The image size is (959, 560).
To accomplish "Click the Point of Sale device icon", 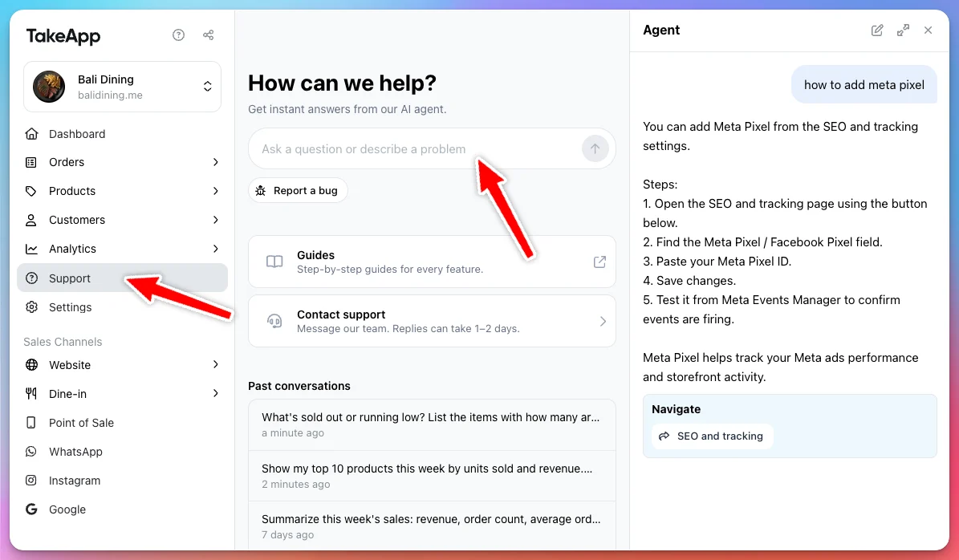I will (31, 423).
